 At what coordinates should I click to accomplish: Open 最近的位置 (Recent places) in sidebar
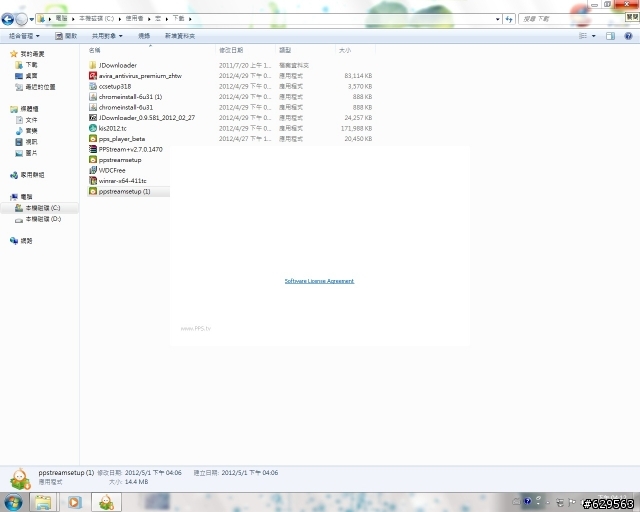[40, 87]
